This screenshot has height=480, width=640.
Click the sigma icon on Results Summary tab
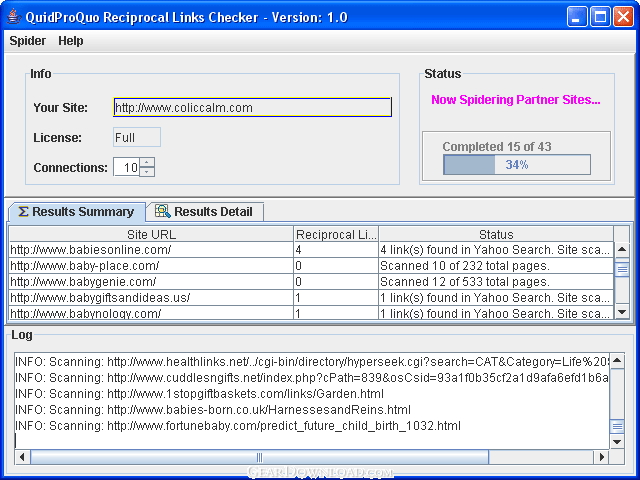pyautogui.click(x=23, y=211)
